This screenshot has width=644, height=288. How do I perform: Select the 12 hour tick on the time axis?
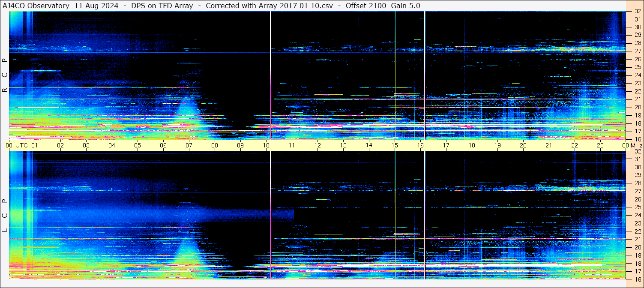tap(318, 145)
